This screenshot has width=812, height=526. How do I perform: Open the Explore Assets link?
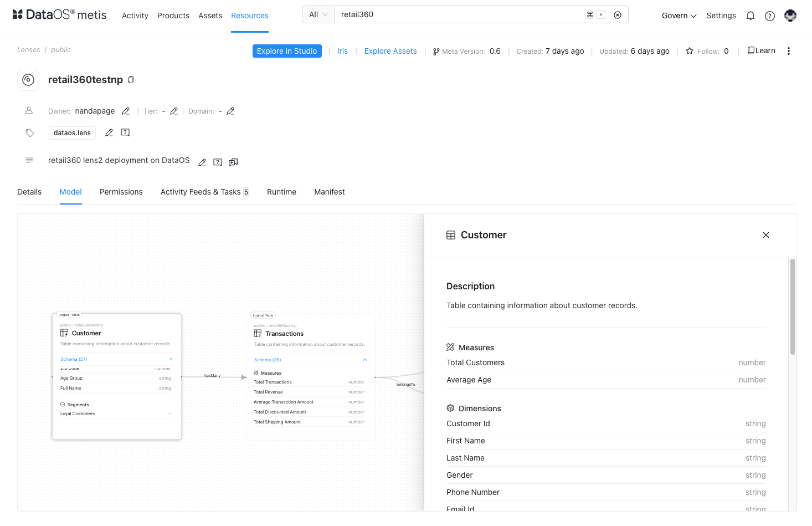(x=390, y=51)
